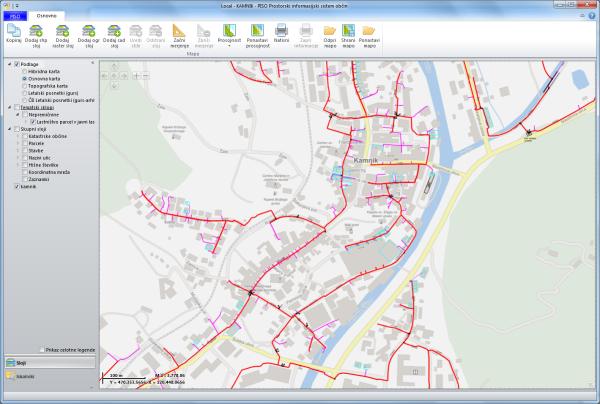Collapse the Tematski sklopi group

pyautogui.click(x=10, y=107)
